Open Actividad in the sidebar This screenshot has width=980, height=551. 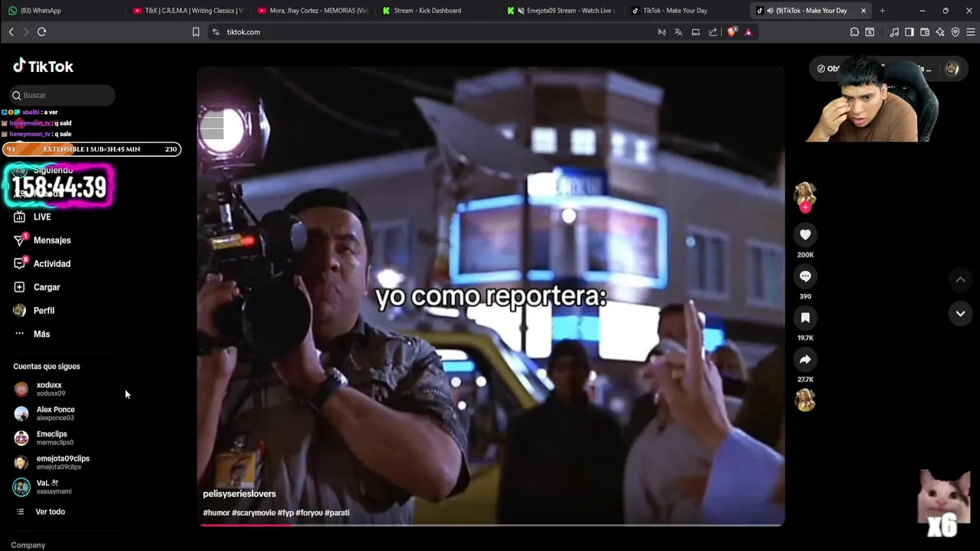(52, 264)
